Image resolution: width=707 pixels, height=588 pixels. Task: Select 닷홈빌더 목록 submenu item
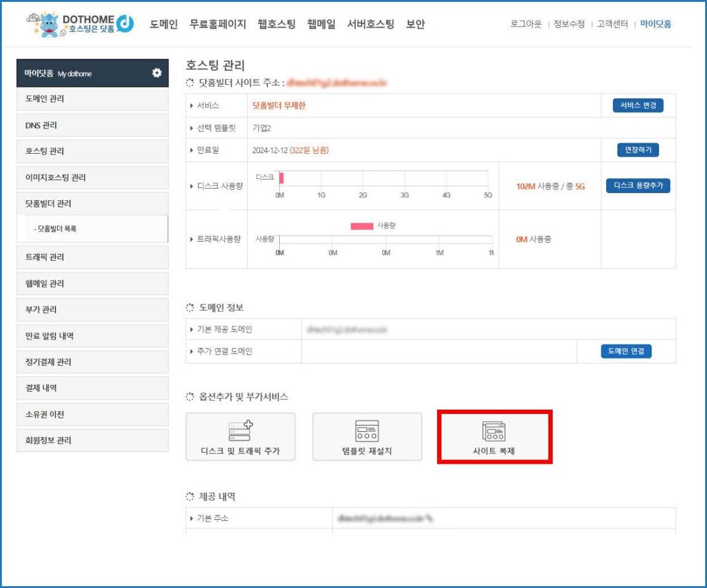pos(57,229)
